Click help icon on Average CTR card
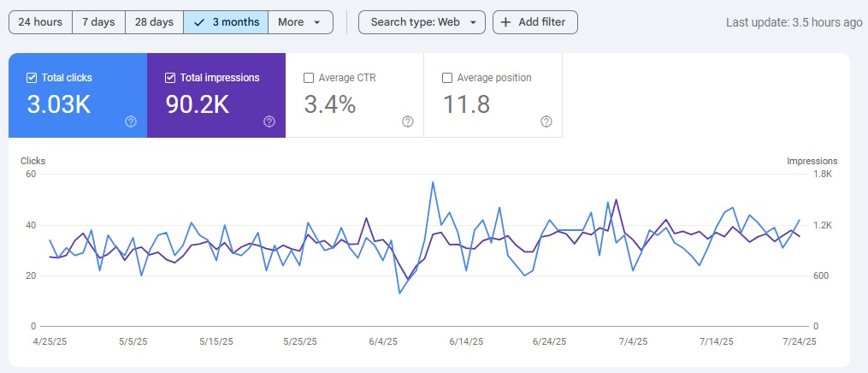This screenshot has width=868, height=373. [x=408, y=121]
